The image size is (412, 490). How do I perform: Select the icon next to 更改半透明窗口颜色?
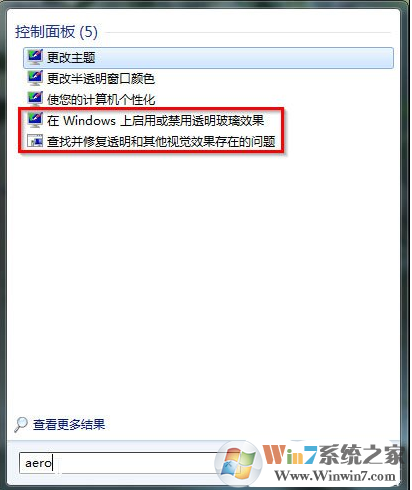35,79
